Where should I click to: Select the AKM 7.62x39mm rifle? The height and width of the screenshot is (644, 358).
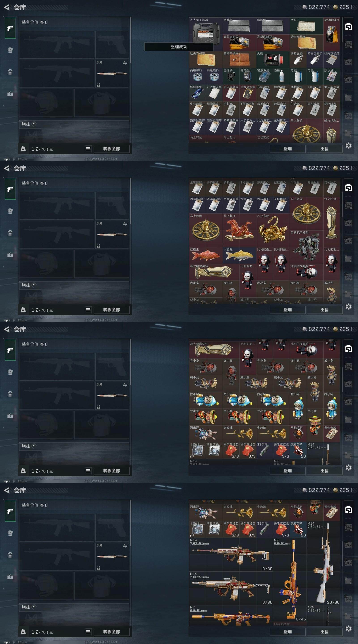(x=324, y=615)
